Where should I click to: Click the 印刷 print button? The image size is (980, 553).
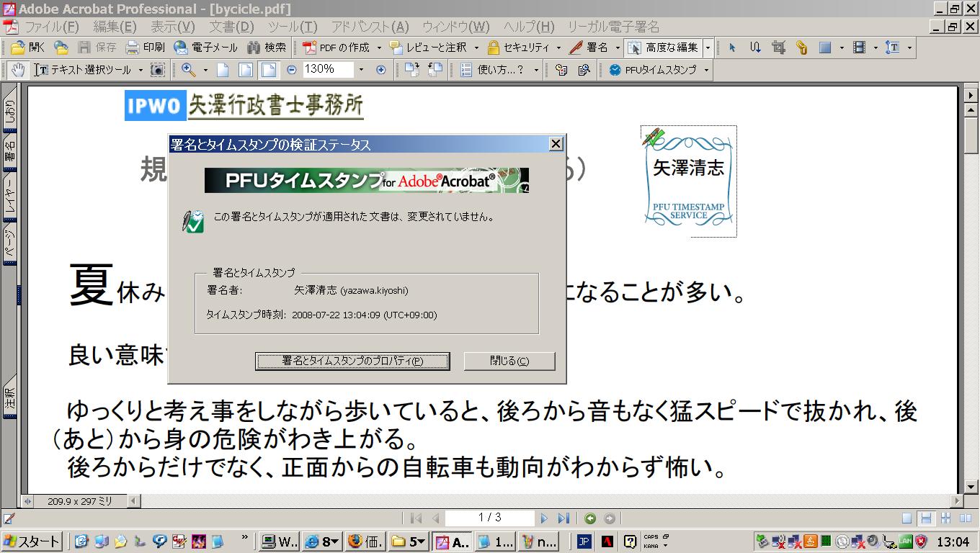click(x=146, y=48)
